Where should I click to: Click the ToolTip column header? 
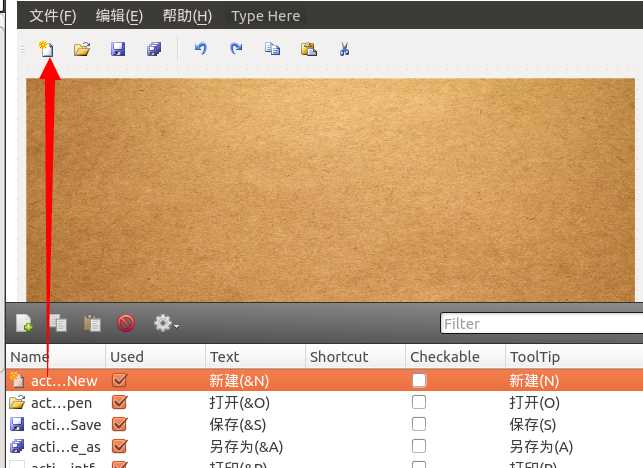click(x=575, y=357)
